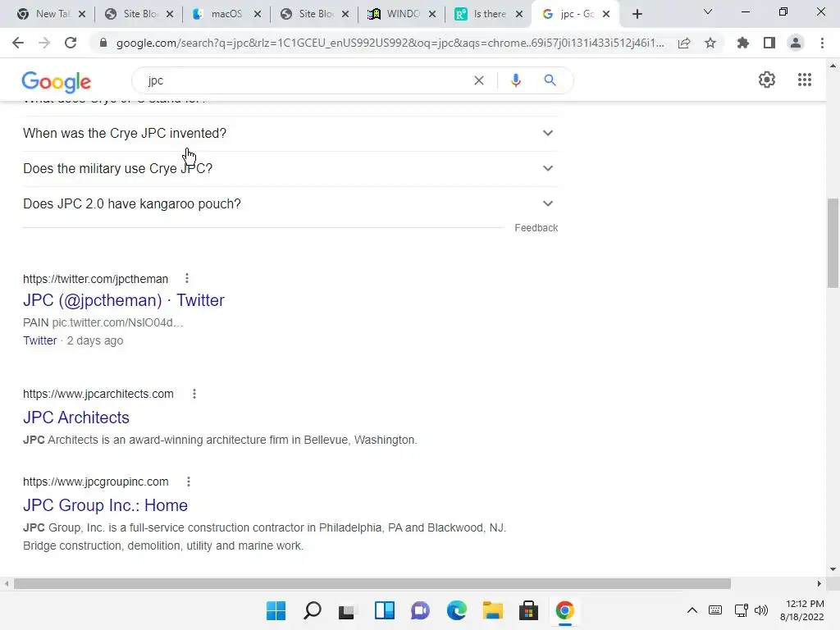This screenshot has height=630, width=840.
Task: Go to Google home via logo
Action: click(x=57, y=82)
